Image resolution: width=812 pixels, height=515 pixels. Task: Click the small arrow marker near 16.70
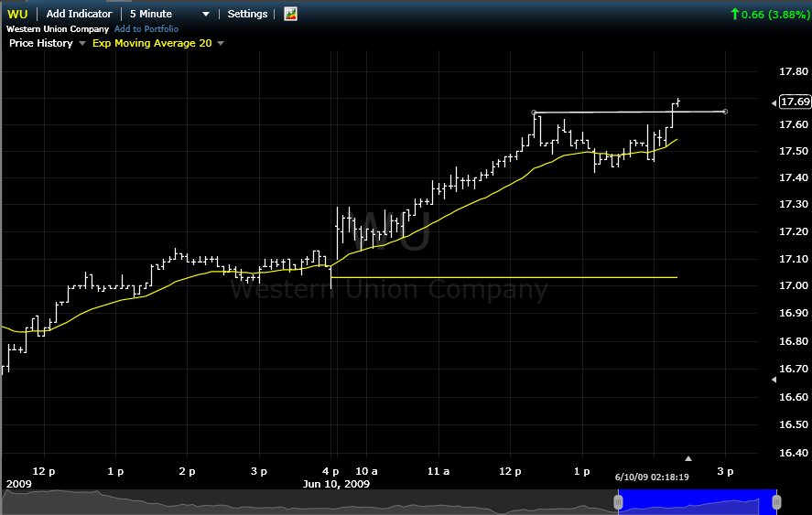tap(774, 380)
